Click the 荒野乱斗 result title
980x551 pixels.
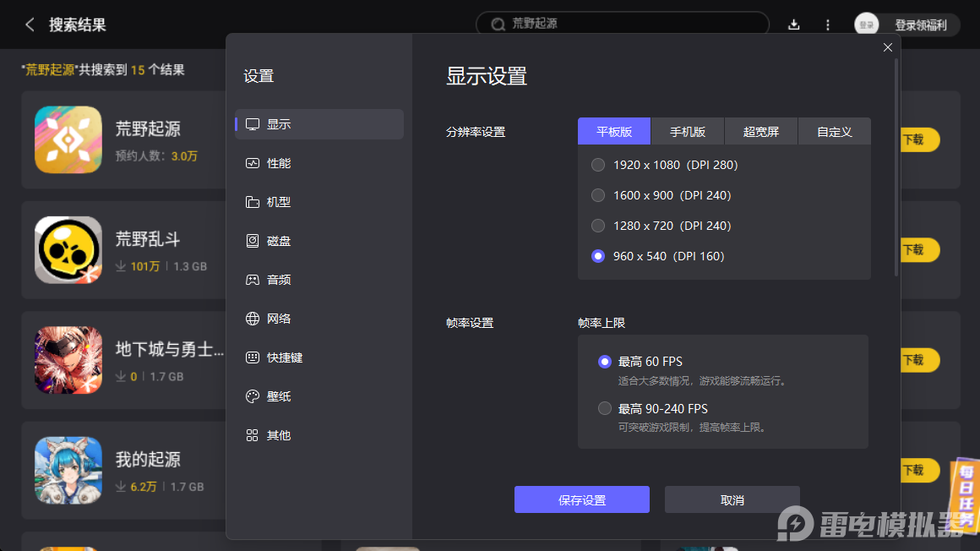point(148,239)
